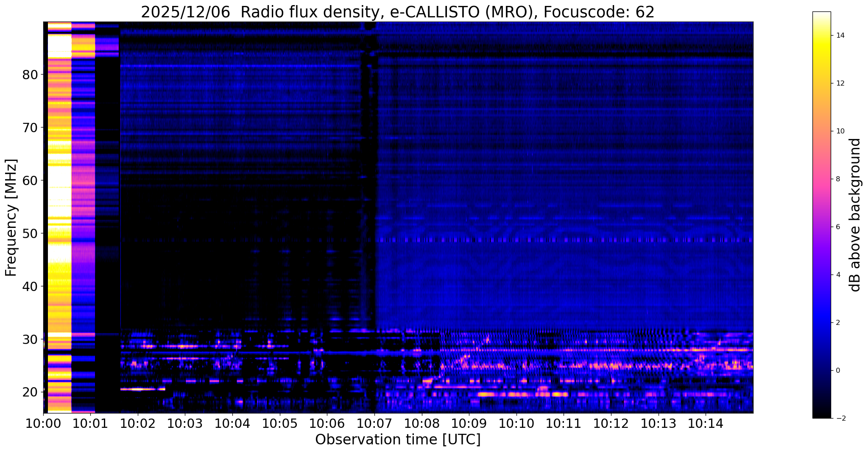The height and width of the screenshot is (452, 868).
Task: Click the colorbar tick label 8
Action: tap(838, 179)
